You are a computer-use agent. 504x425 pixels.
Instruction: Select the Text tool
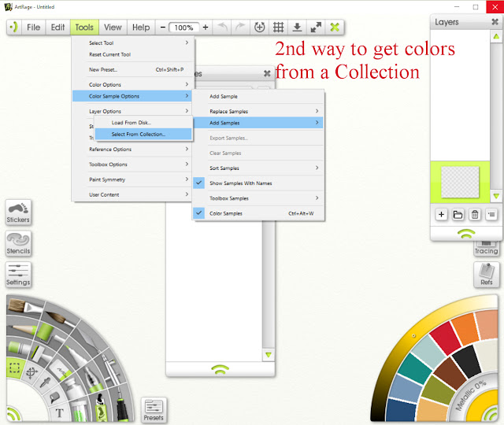click(60, 413)
